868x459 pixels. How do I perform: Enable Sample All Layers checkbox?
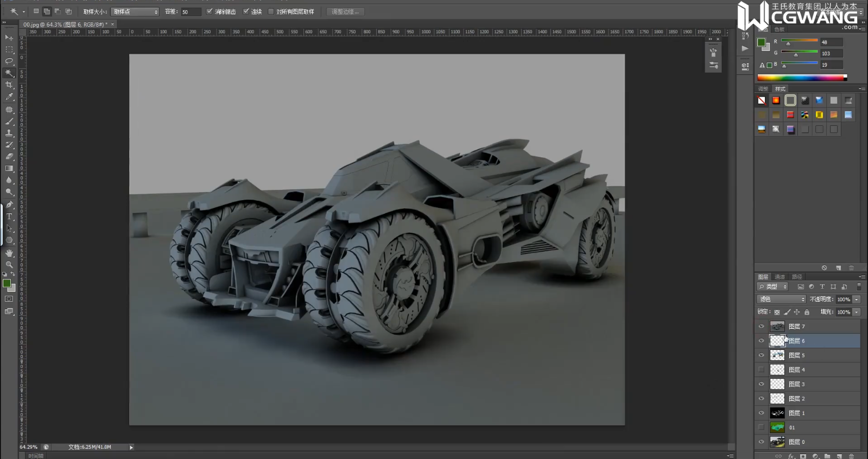[271, 11]
